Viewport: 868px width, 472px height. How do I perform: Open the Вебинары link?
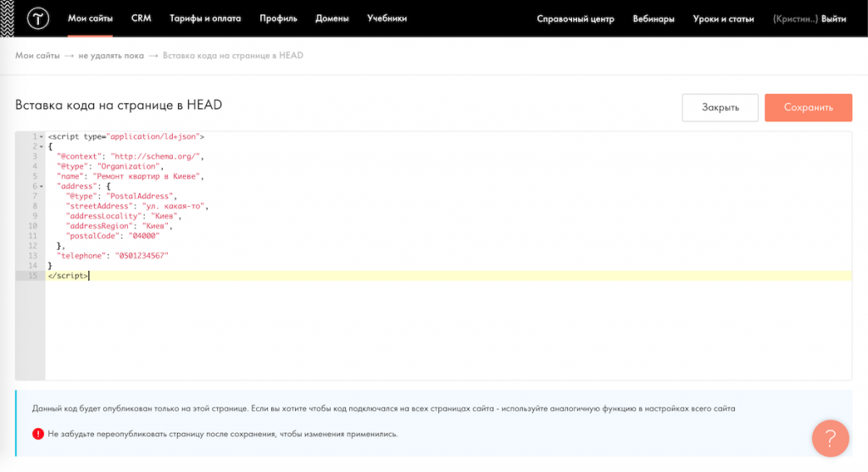pyautogui.click(x=654, y=19)
